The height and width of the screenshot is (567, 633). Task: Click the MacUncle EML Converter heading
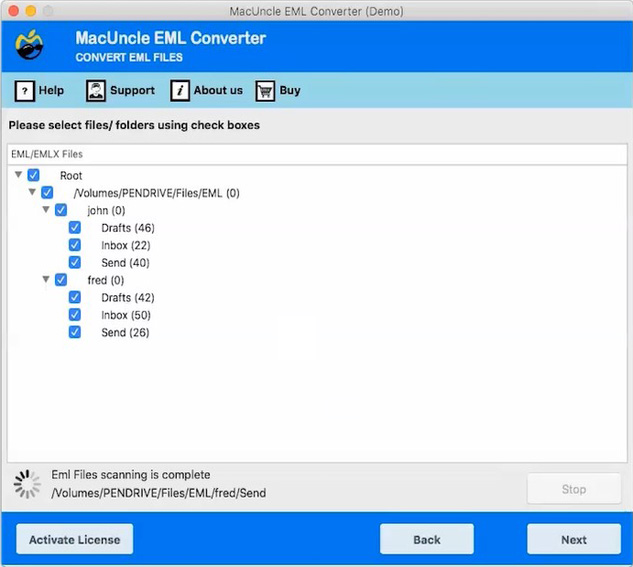[x=171, y=38]
